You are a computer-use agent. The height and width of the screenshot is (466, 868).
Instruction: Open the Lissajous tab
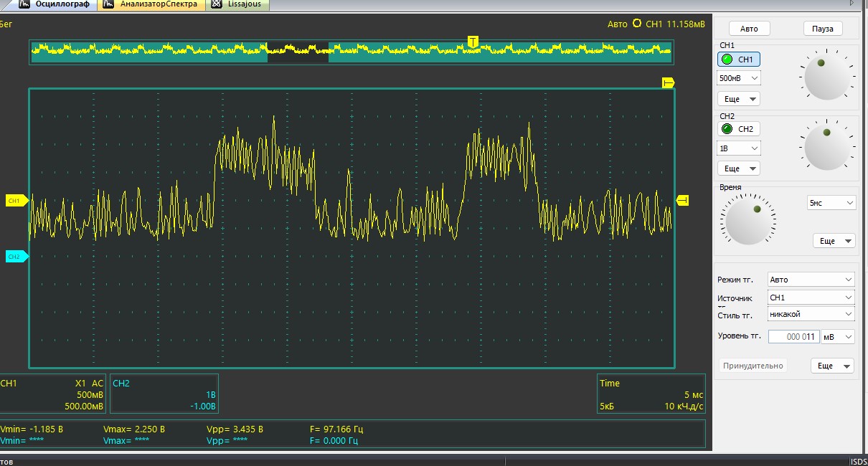(x=238, y=4)
